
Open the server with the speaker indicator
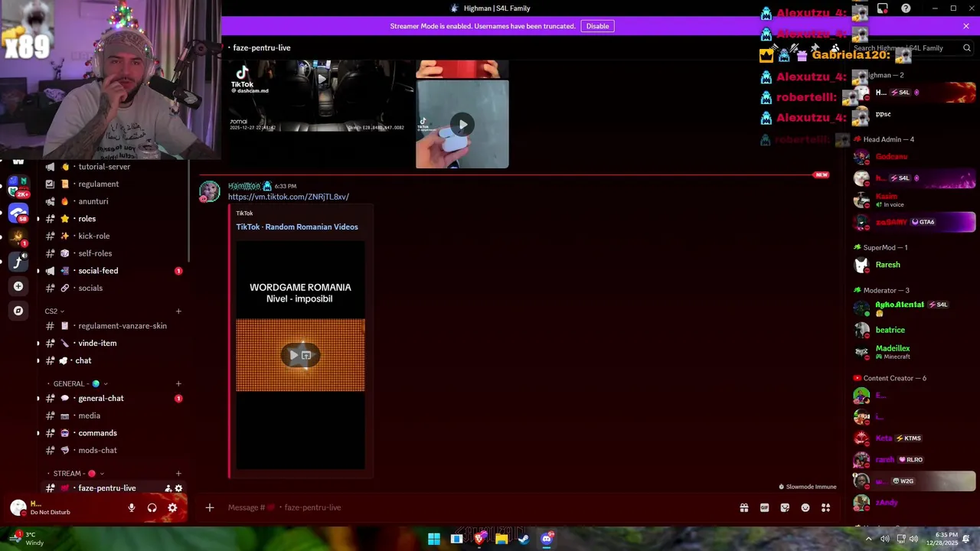tap(18, 262)
